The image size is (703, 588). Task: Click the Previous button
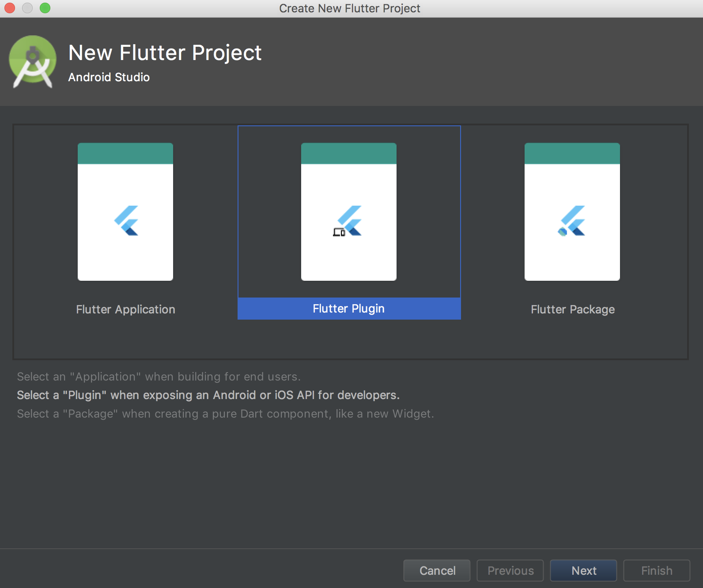click(510, 571)
